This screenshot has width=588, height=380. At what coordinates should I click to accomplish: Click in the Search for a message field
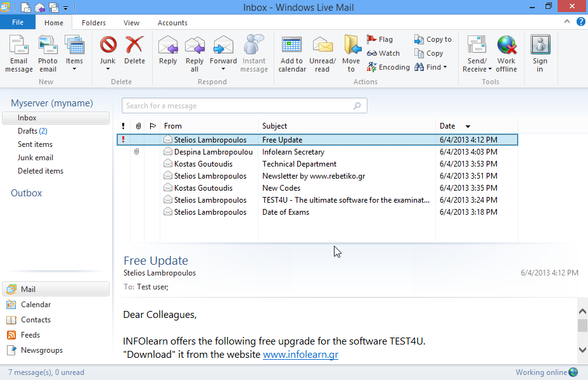coord(244,106)
